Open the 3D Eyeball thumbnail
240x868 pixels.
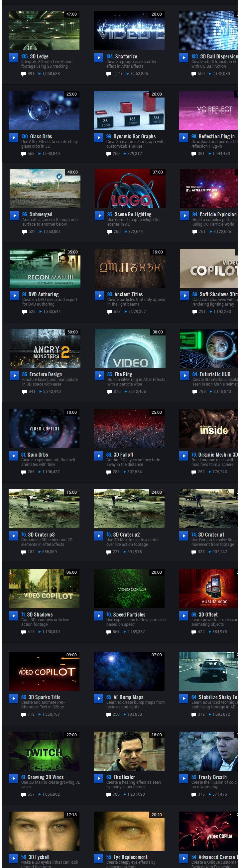(44, 831)
